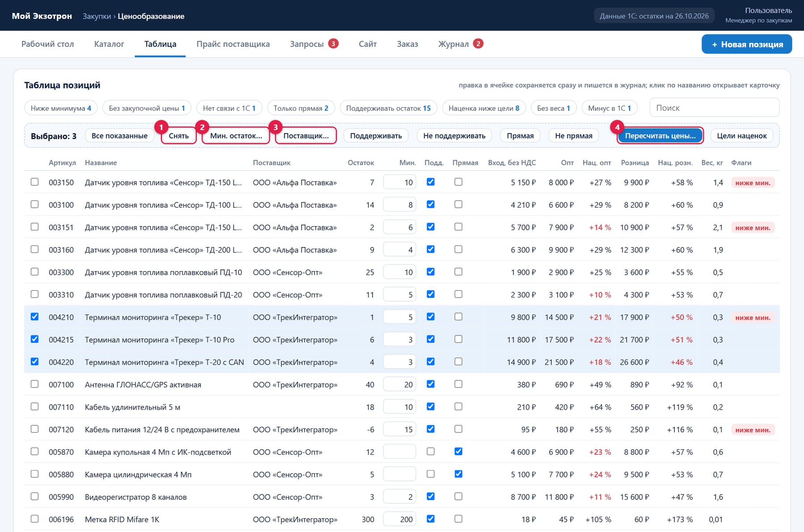Toggle the Подд. checkbox for article 003300

click(431, 272)
